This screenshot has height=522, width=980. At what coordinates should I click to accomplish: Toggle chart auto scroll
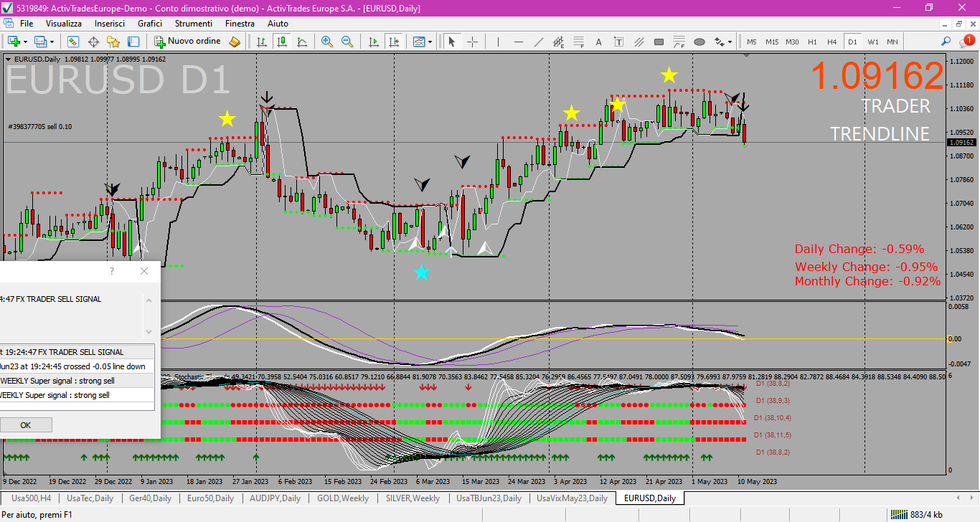coord(373,42)
